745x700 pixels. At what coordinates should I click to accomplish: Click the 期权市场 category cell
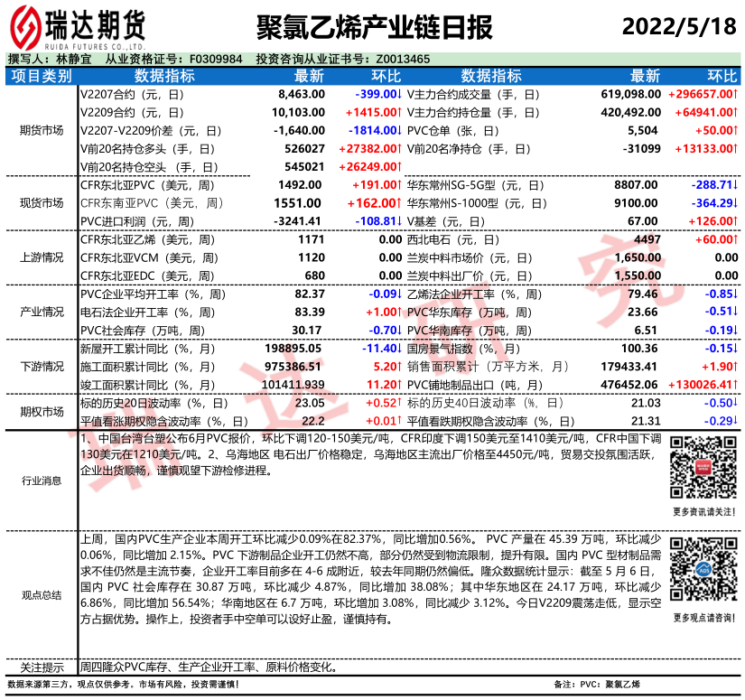tap(42, 411)
